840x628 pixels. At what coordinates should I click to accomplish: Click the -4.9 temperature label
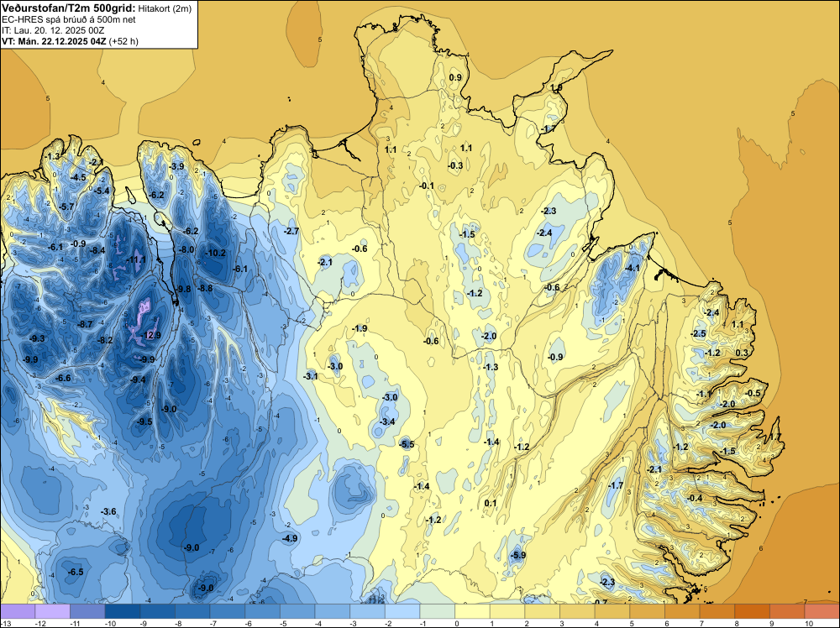tap(290, 538)
